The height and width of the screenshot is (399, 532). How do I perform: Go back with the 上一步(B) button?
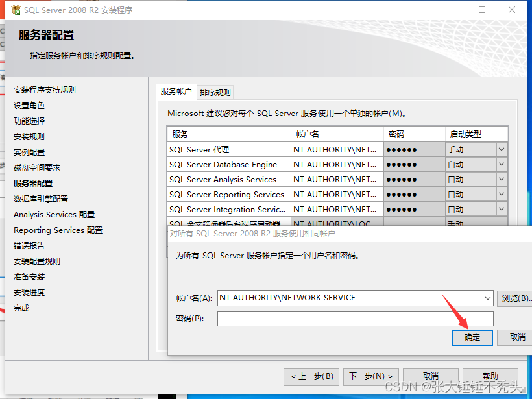pos(311,376)
